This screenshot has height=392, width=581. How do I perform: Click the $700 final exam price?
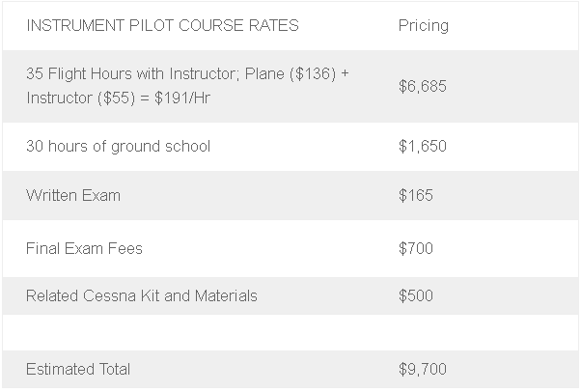416,248
